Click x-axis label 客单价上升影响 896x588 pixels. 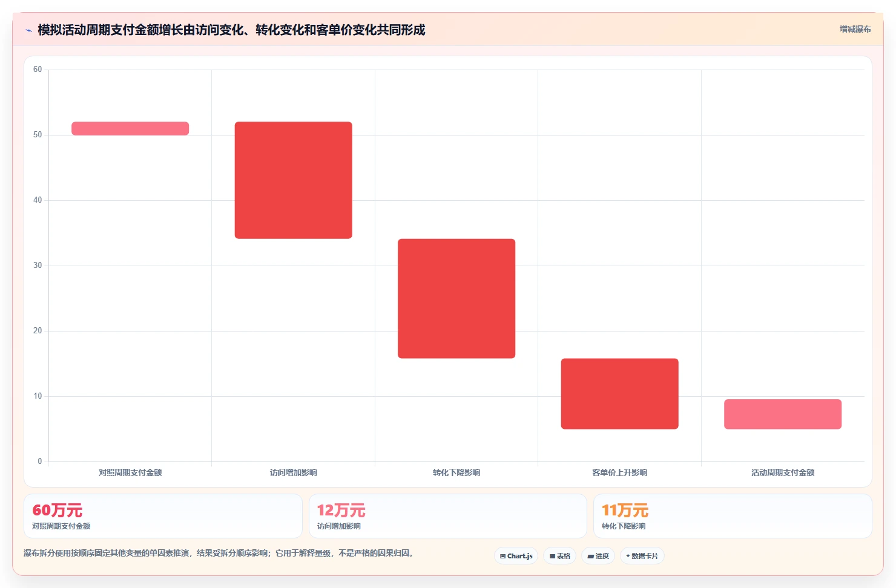pos(620,472)
